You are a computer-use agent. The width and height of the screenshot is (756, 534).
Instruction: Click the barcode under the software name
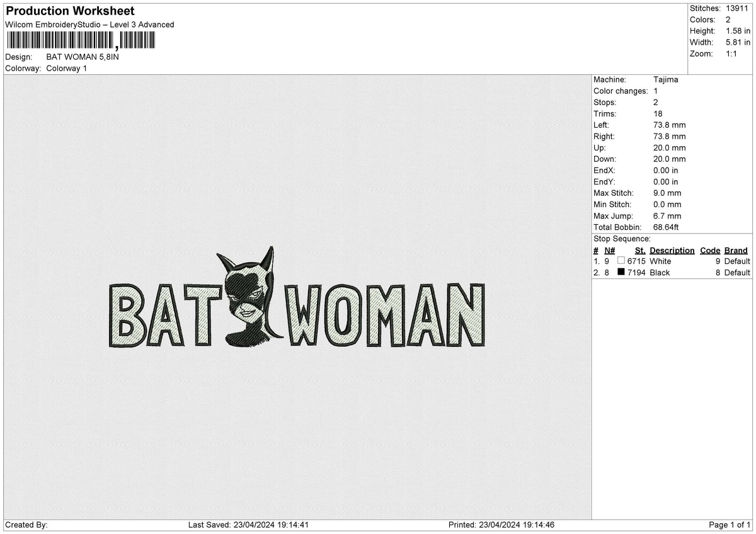80,41
